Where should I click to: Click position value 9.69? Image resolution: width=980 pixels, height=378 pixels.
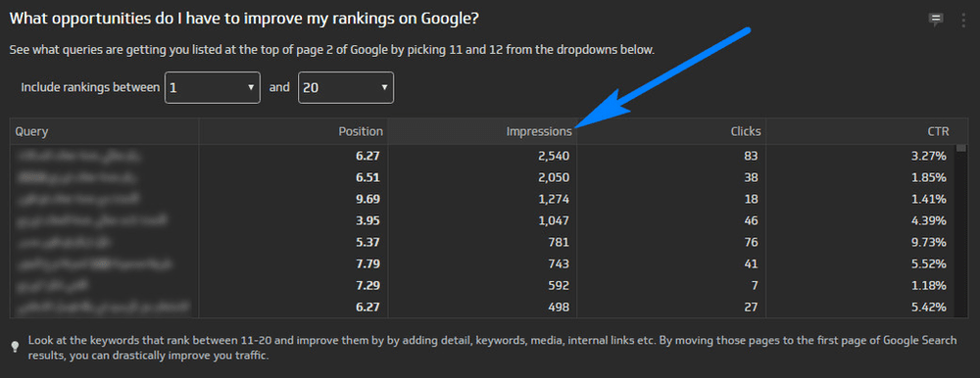pos(367,200)
